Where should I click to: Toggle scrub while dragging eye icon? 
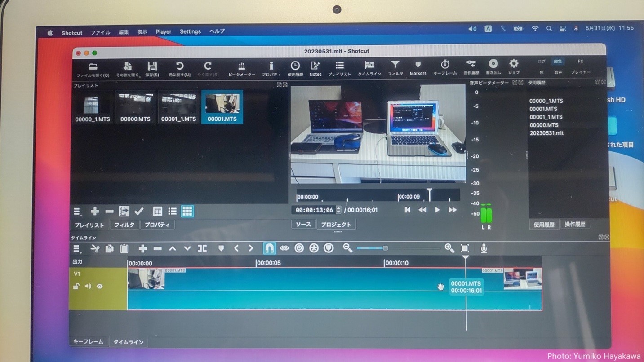tap(284, 248)
